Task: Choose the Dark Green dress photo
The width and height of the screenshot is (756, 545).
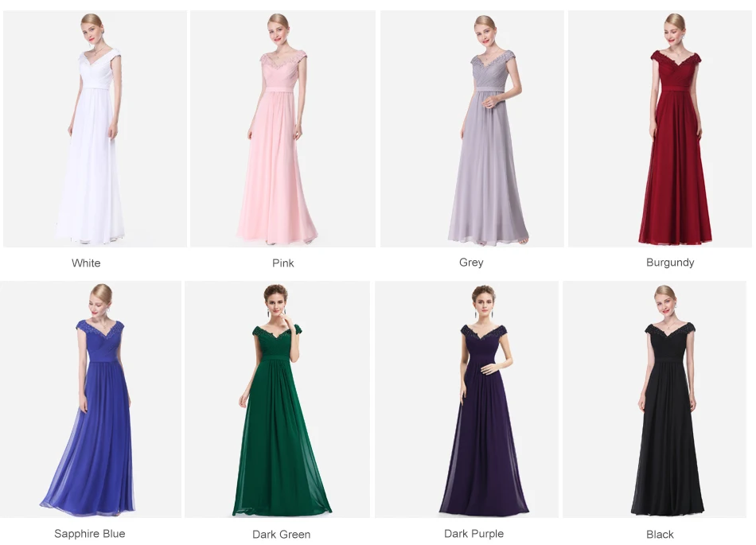Action: (277, 399)
